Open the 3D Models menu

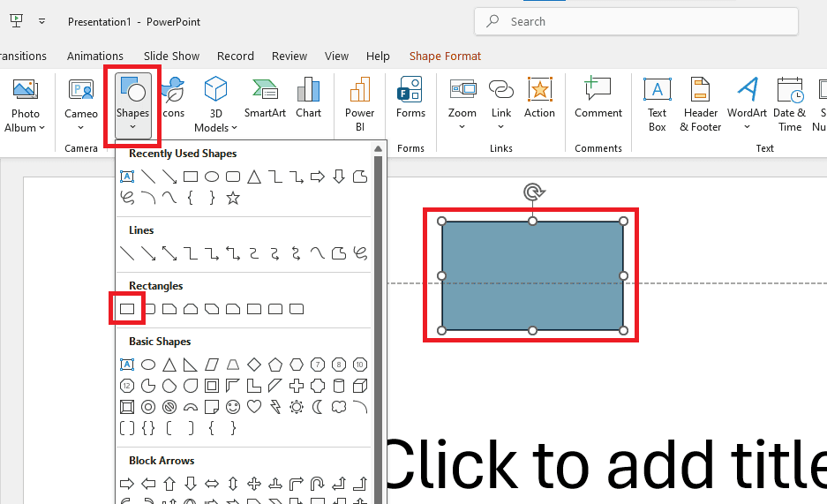pos(215,105)
